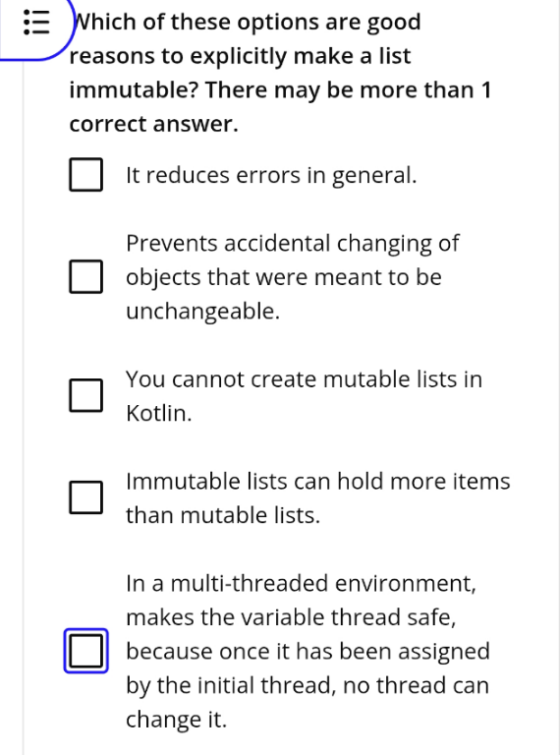Image resolution: width=560 pixels, height=755 pixels.
Task: Click the word 'unchangeable.' in the second option
Action: [203, 312]
